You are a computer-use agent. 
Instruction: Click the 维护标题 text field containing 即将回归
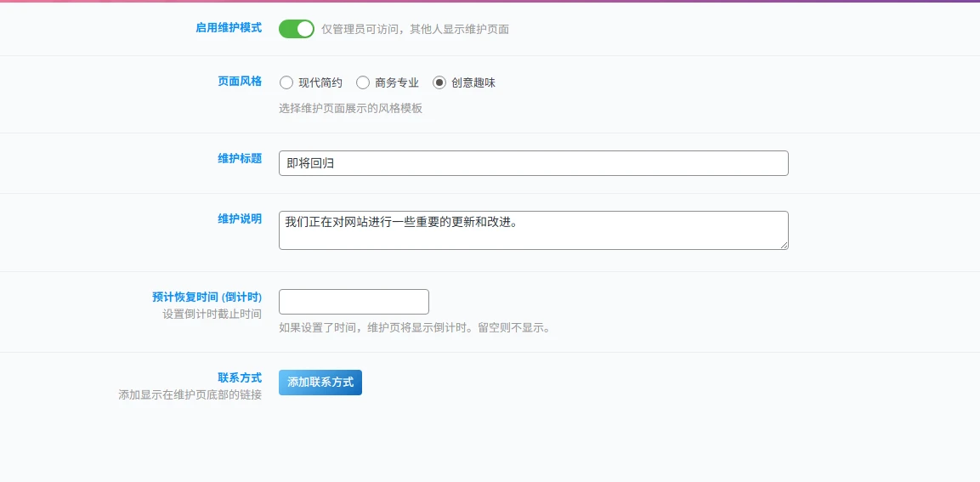(x=533, y=163)
